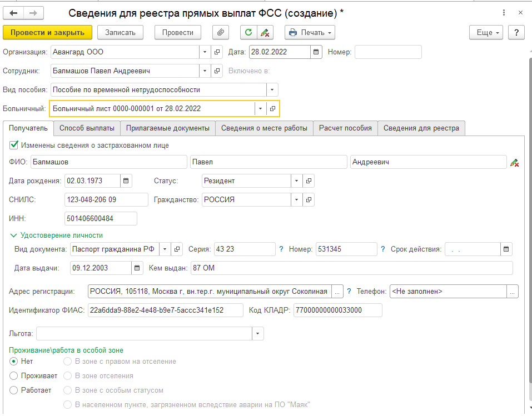
Task: Select the 'Работает' radio button
Action: coord(14,390)
